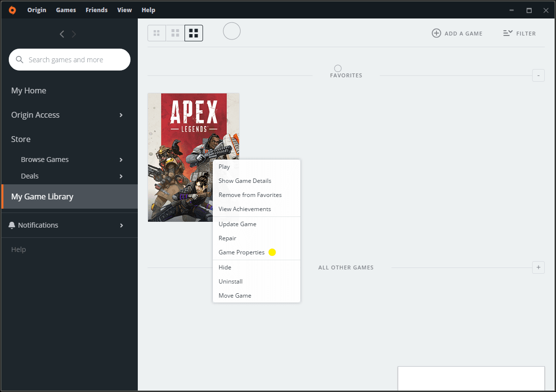Open the Help menu in the menu bar

coord(148,10)
